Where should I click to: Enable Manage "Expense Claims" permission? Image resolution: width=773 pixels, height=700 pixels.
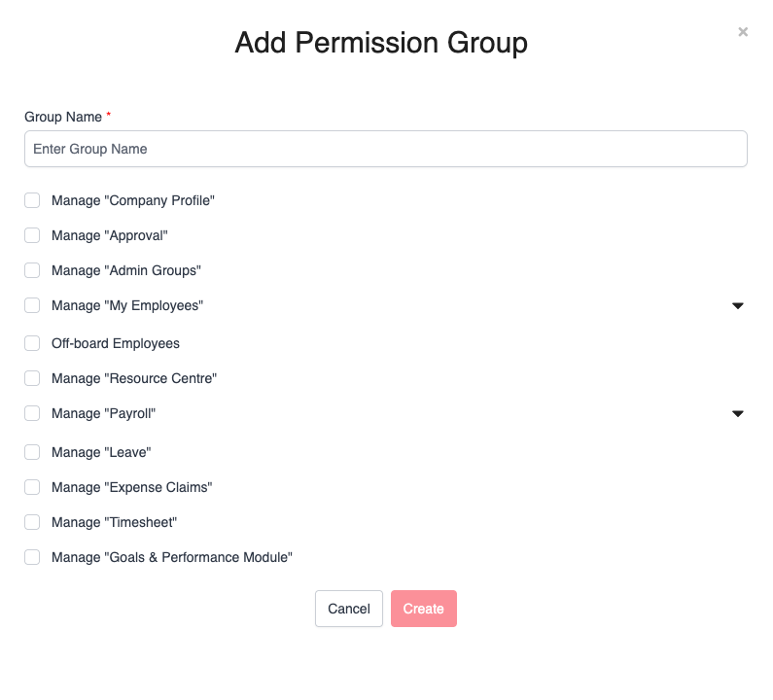click(32, 487)
